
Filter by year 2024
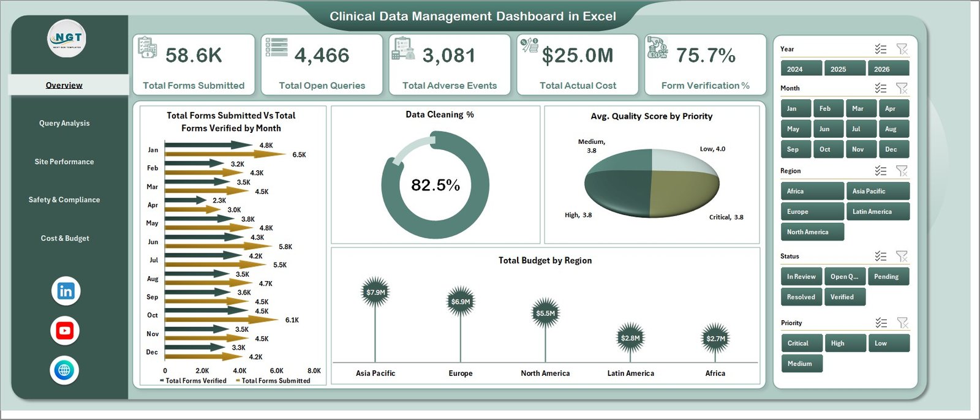pos(801,69)
